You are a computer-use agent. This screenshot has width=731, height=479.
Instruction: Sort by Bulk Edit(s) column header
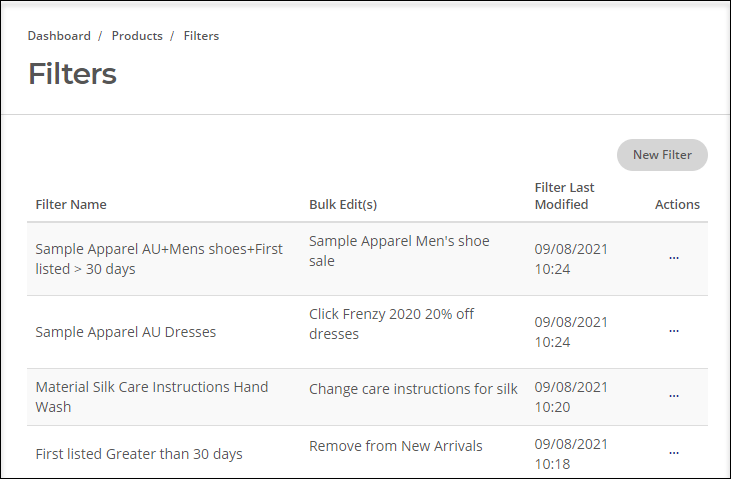point(343,204)
